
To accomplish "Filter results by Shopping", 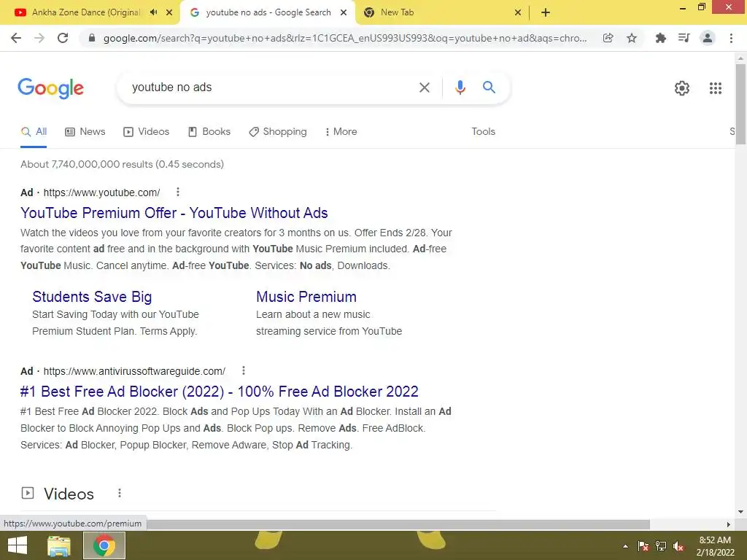I will [x=278, y=132].
